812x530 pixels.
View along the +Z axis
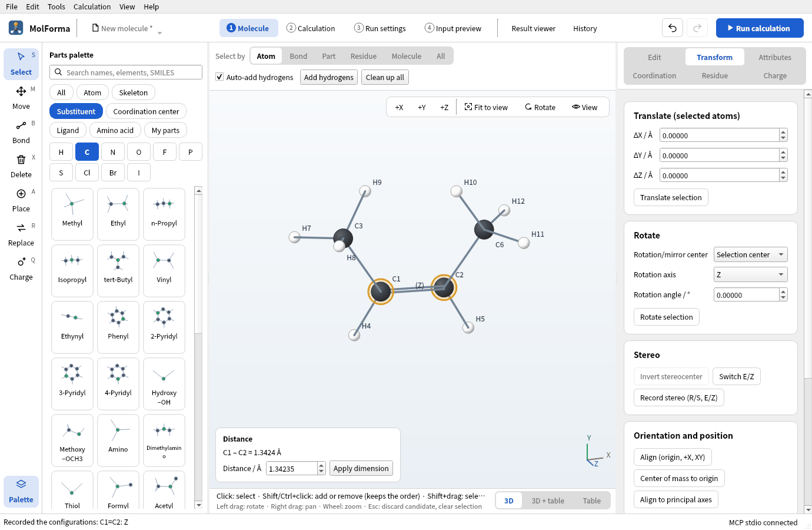(444, 107)
